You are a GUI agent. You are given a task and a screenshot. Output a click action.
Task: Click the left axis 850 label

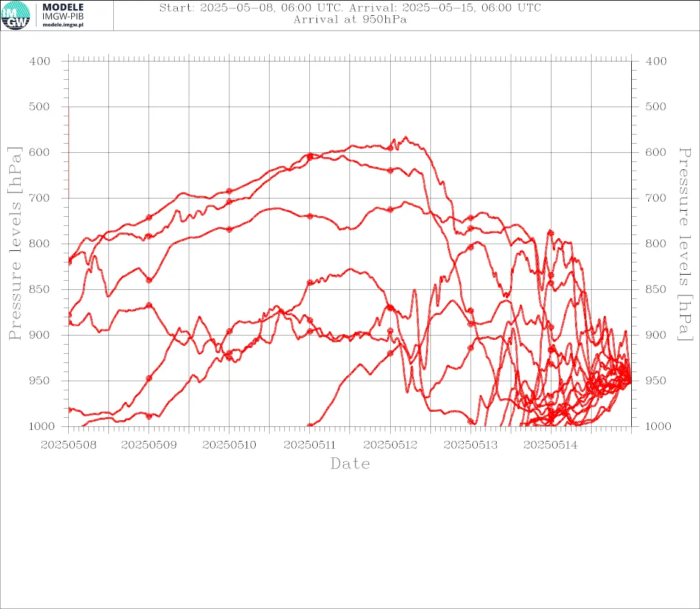pos(40,289)
